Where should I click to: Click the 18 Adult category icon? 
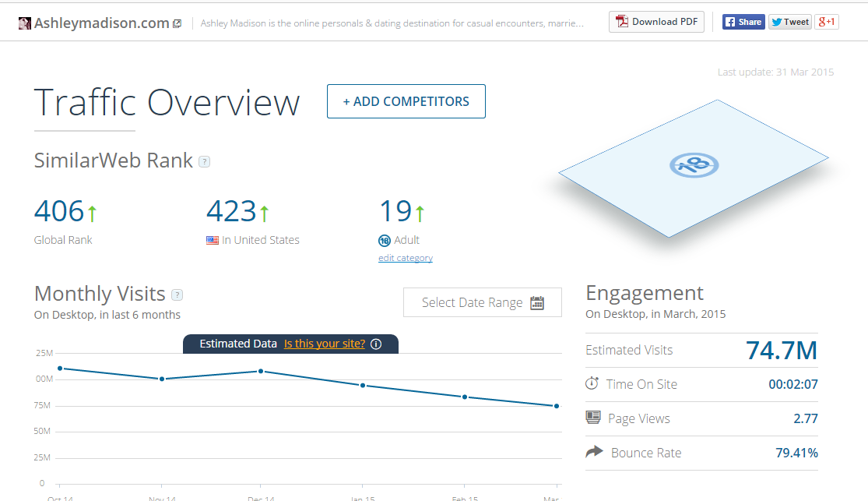click(385, 241)
